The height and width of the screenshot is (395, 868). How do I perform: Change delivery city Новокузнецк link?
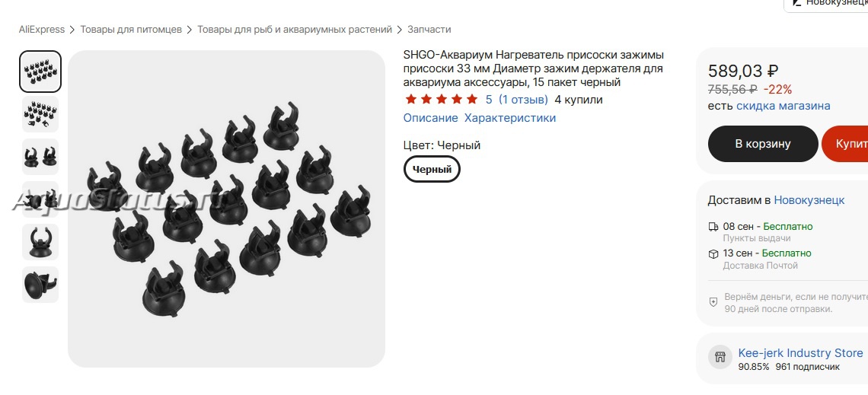[x=809, y=200]
